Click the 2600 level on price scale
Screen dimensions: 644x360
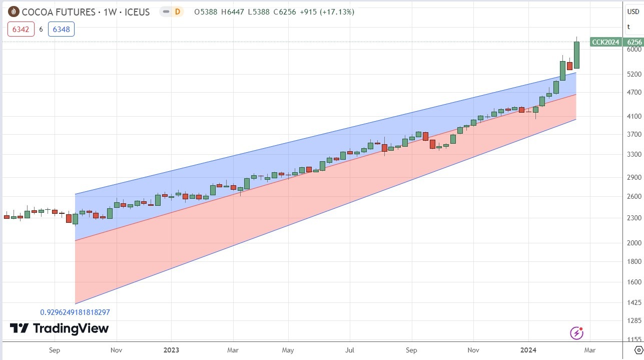(x=633, y=197)
